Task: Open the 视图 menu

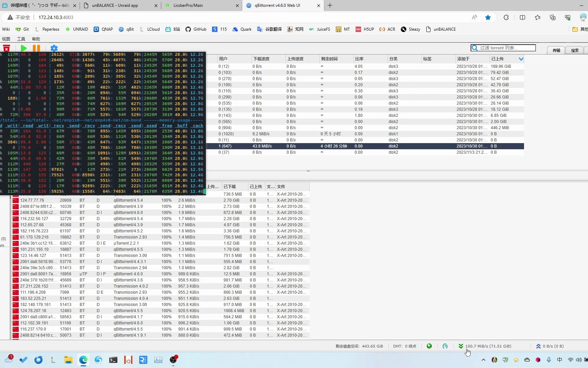Action: pyautogui.click(x=6, y=39)
